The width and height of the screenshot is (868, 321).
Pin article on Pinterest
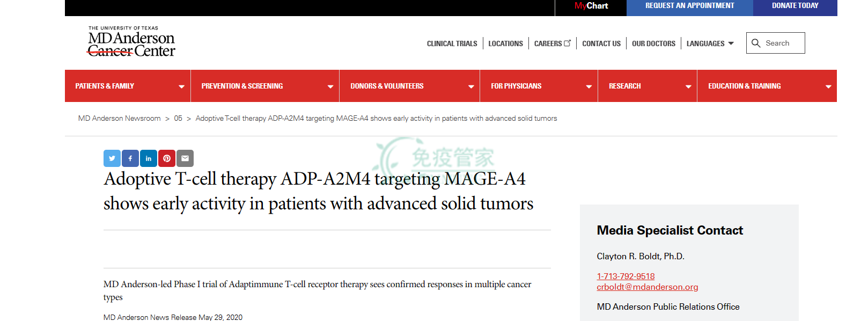click(167, 158)
